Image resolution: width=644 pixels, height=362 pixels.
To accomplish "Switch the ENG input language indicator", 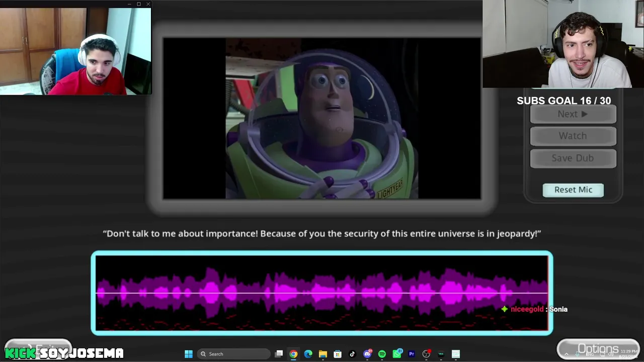I will pos(591,354).
